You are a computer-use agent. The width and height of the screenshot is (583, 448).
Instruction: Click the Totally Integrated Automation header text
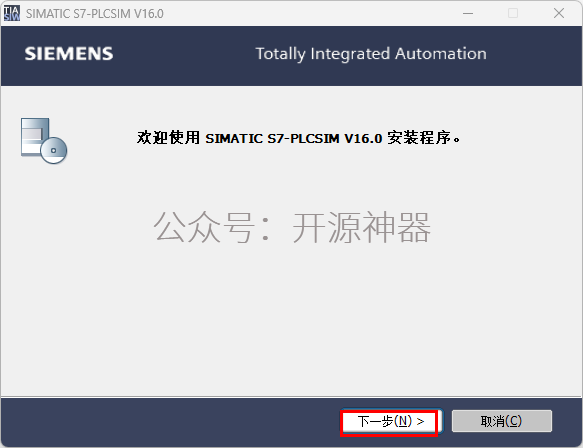[371, 54]
